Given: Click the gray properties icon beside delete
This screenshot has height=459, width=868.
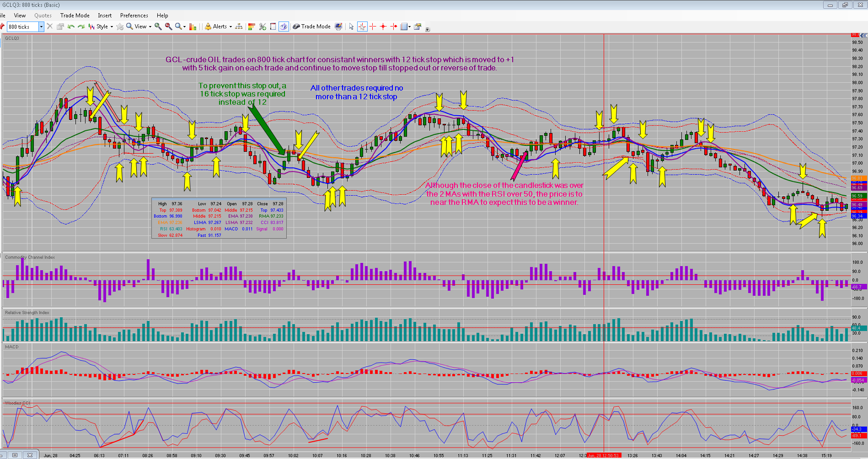Looking at the screenshot, I should [x=60, y=27].
